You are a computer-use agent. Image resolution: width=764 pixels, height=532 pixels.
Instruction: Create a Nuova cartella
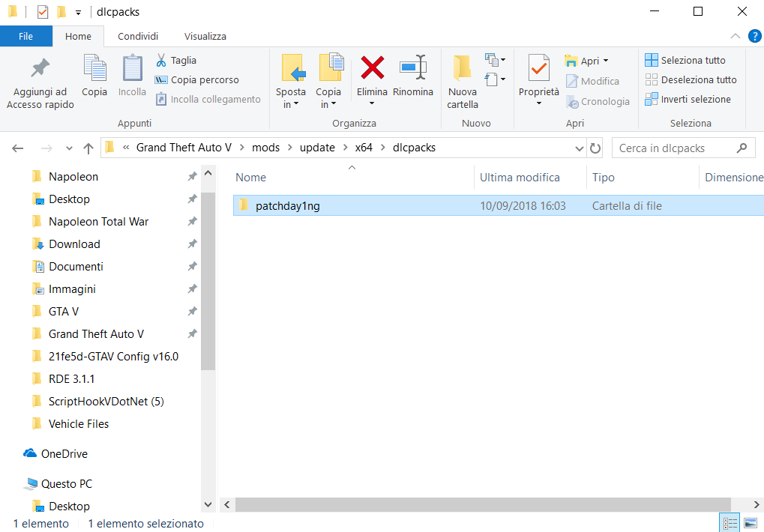(463, 82)
